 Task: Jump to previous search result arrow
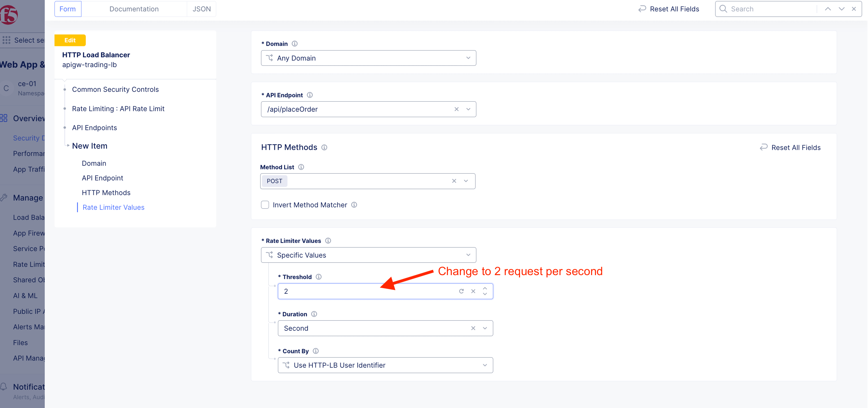[828, 9]
